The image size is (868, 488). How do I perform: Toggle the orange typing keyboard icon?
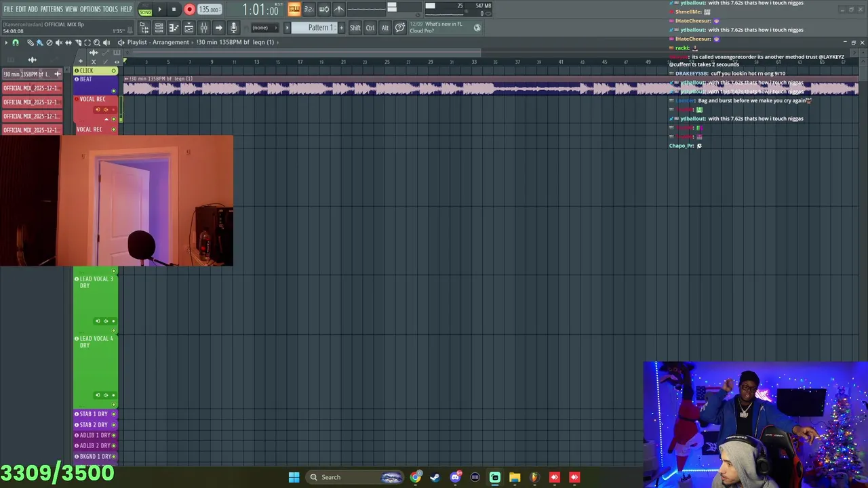coord(294,9)
